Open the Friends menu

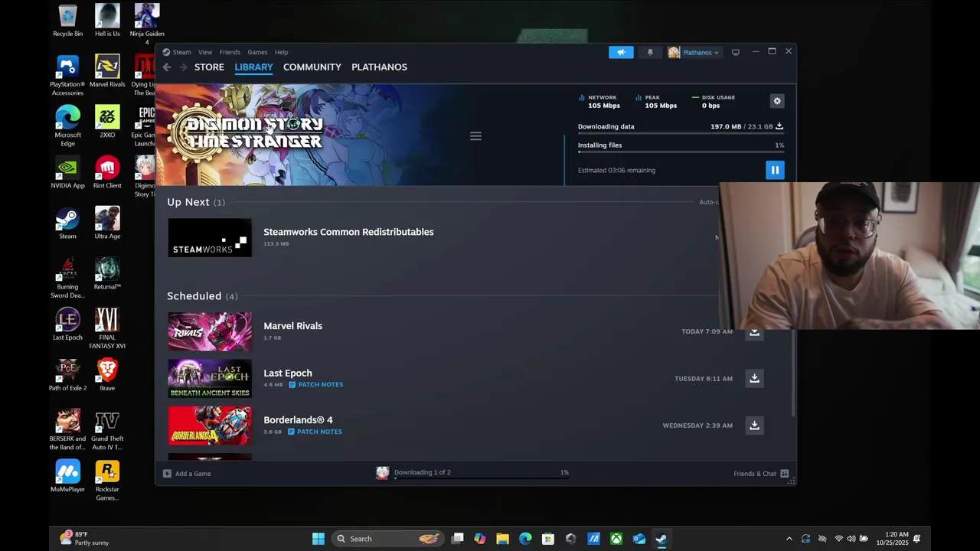[x=230, y=52]
